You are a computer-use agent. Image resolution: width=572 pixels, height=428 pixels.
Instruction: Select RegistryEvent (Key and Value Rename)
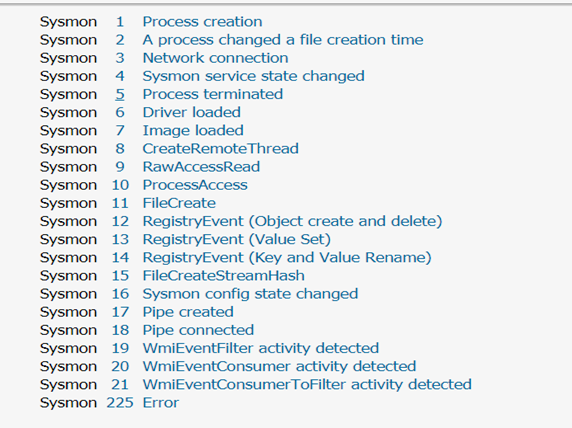[x=287, y=258]
